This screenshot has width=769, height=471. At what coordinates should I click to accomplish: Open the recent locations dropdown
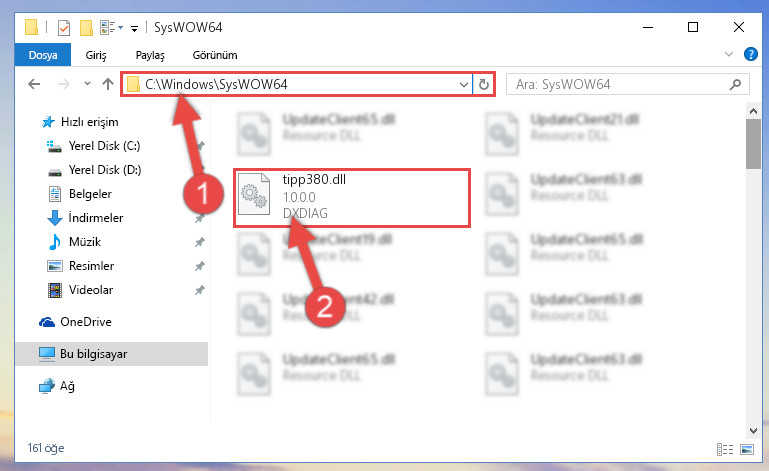pos(87,84)
